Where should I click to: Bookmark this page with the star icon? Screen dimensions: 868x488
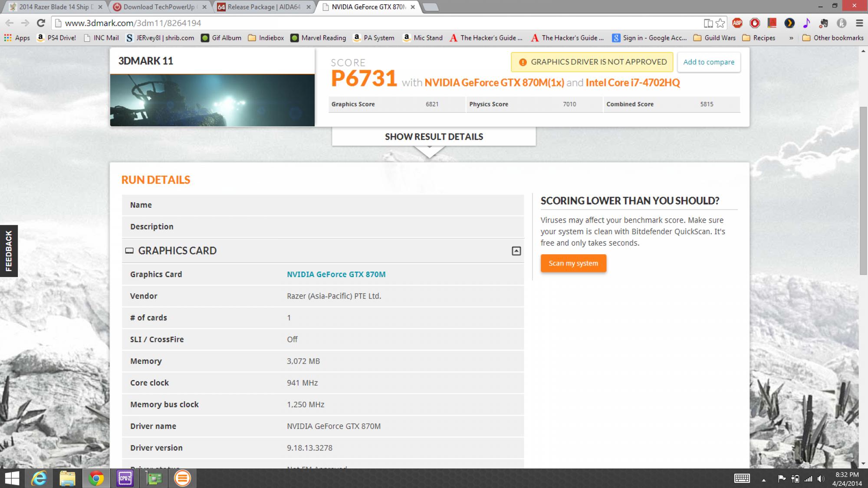click(720, 23)
